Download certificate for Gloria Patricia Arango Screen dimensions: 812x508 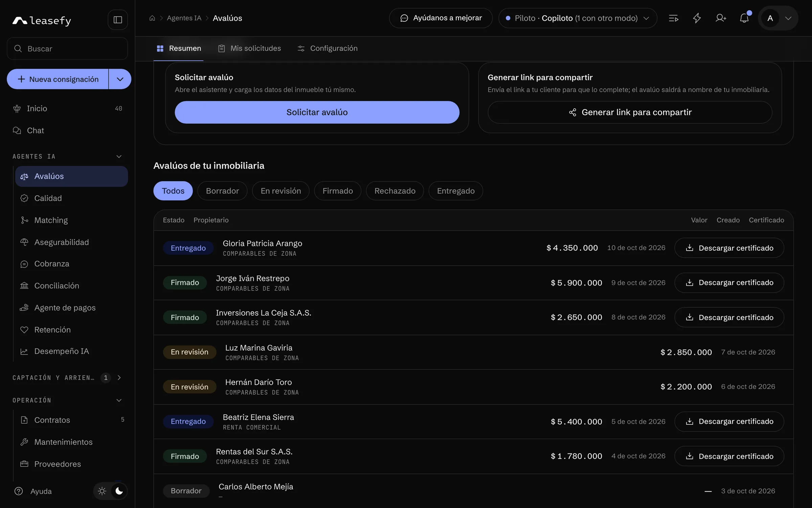point(729,248)
